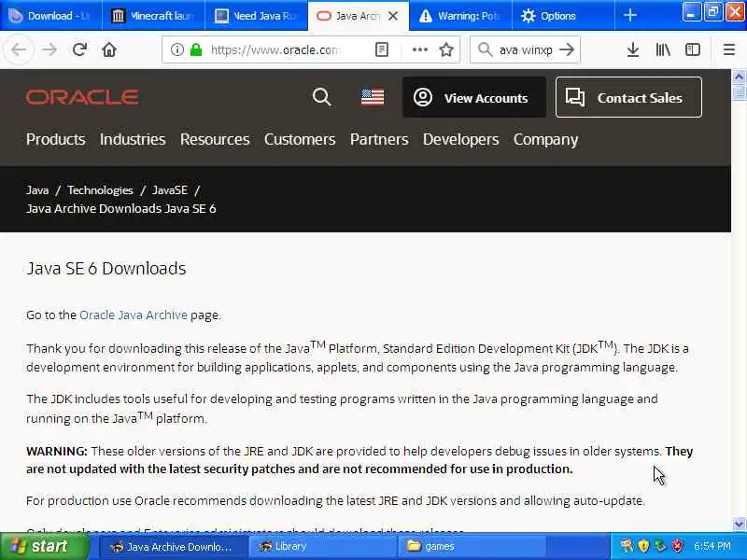The width and height of the screenshot is (747, 560).
Task: Select Java Archive Downloads taskbar item
Action: [x=173, y=546]
